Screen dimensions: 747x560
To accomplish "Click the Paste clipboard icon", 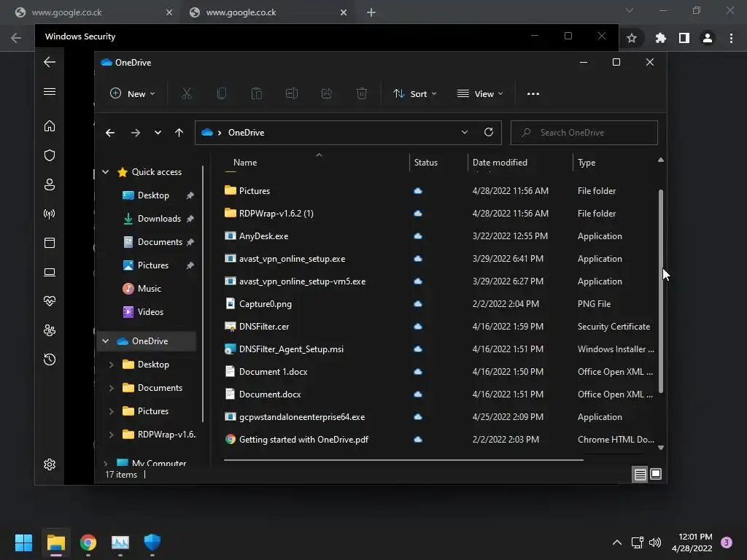I will pos(256,94).
